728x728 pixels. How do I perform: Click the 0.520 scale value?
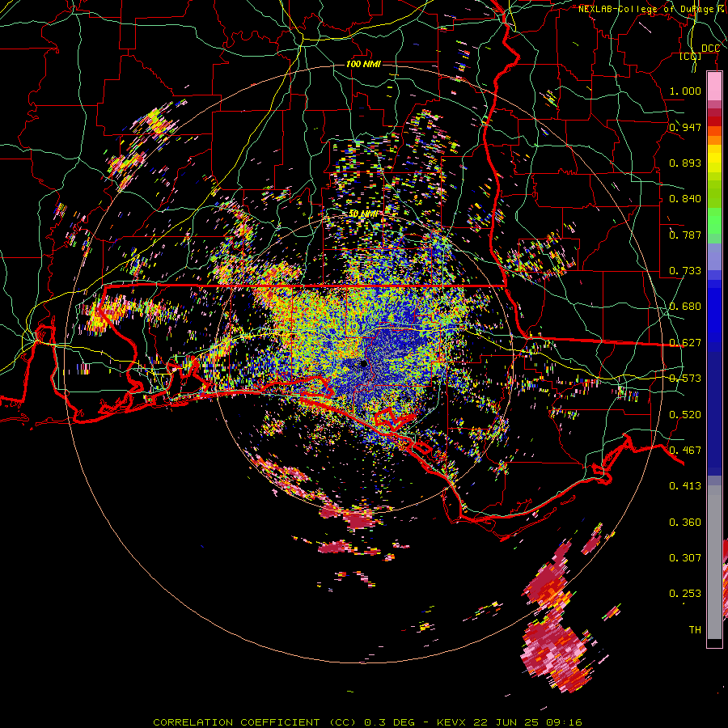point(685,414)
